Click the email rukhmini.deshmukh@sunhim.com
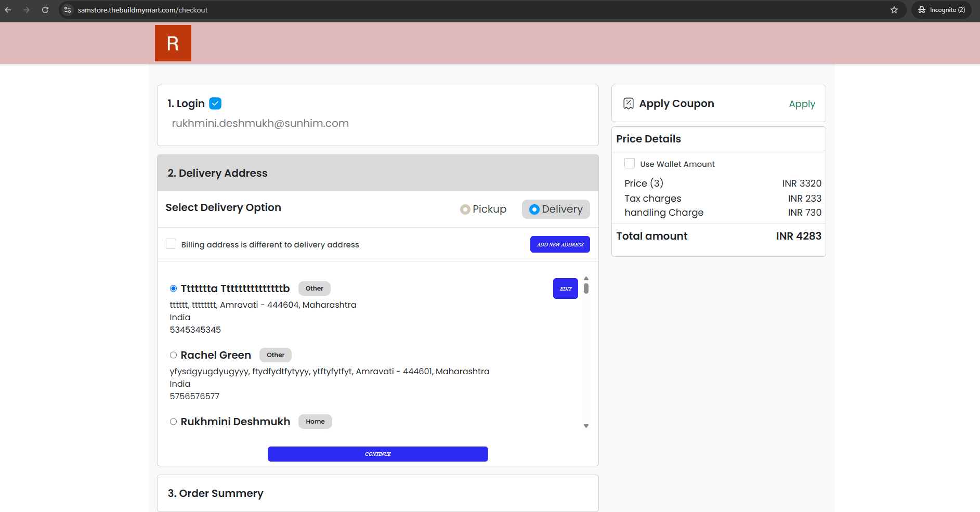Image resolution: width=980 pixels, height=512 pixels. 260,123
